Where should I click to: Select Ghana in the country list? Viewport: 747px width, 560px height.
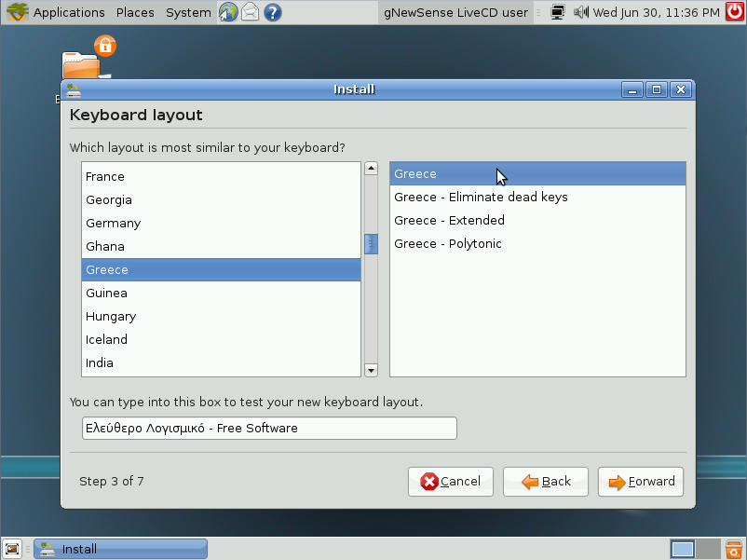[x=221, y=246]
